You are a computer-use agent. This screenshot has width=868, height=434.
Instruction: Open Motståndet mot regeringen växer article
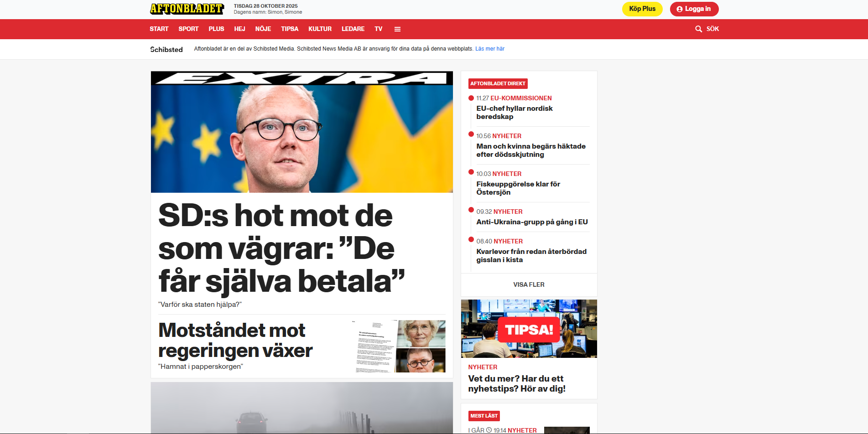click(x=235, y=340)
